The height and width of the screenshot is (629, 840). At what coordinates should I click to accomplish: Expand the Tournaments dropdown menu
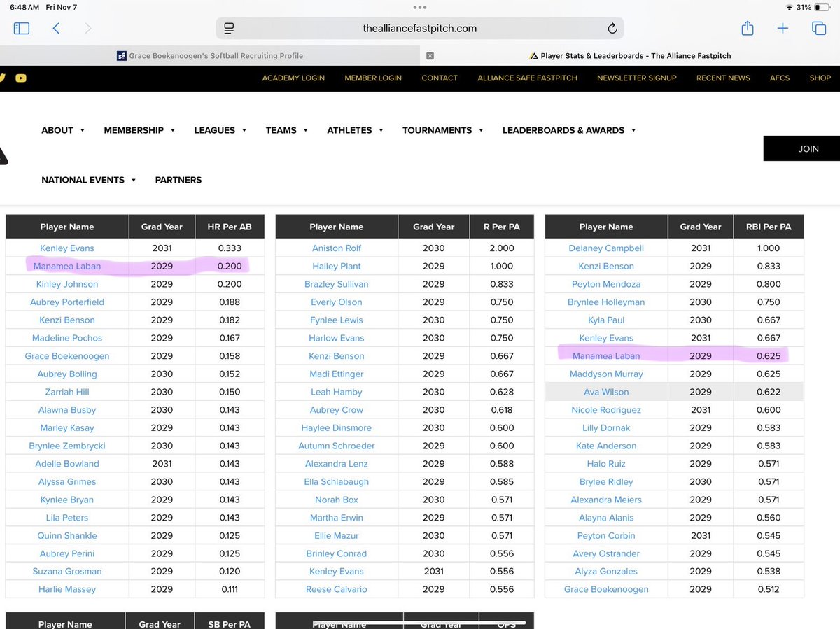tap(443, 130)
